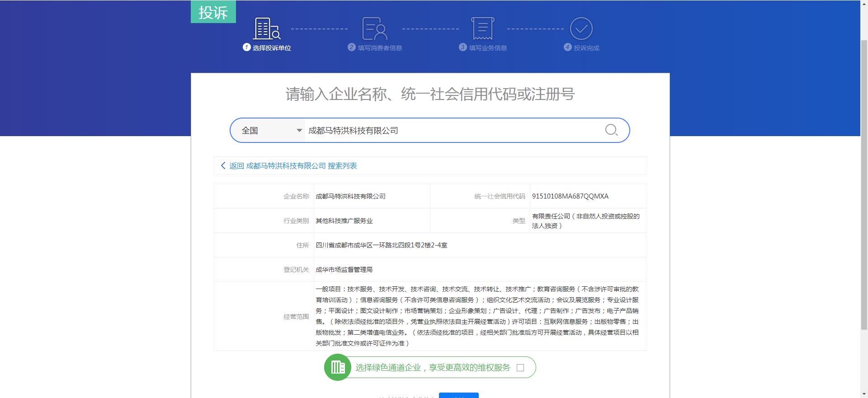Select the 选择投诉单位 step label
The image size is (868, 398).
pyautogui.click(x=272, y=48)
